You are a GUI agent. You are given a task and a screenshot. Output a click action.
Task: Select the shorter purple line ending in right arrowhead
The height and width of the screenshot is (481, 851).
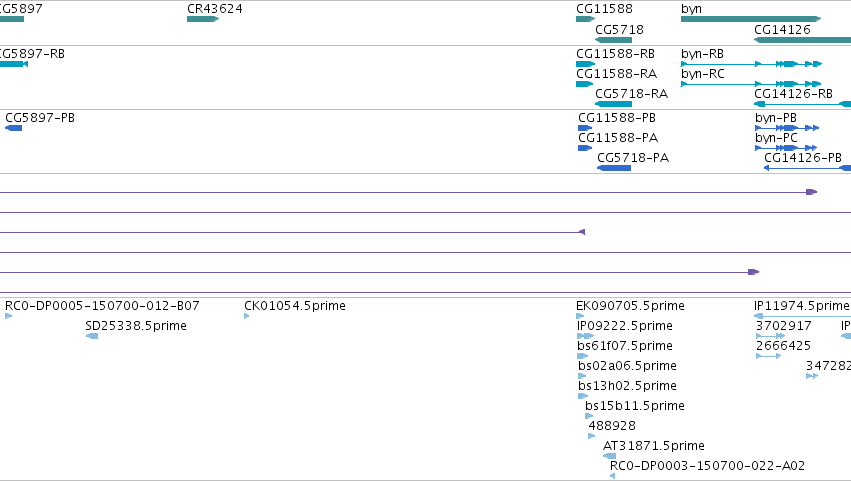[379, 272]
